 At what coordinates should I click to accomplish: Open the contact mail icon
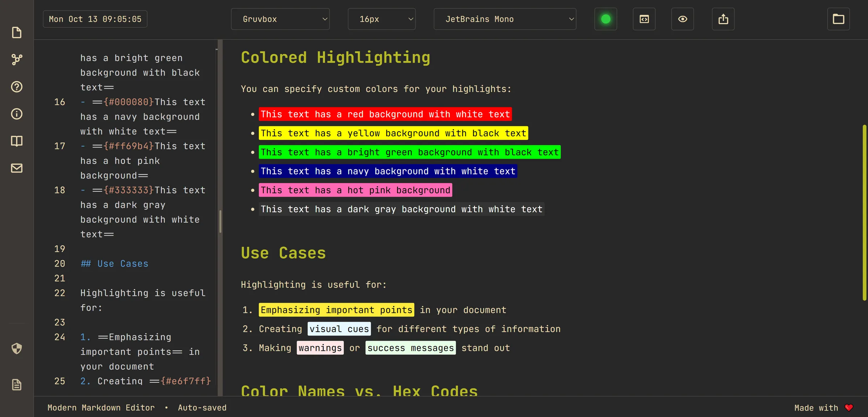click(x=17, y=168)
